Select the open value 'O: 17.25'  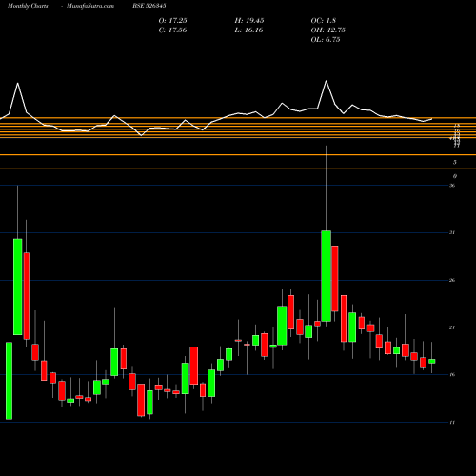pos(172,21)
